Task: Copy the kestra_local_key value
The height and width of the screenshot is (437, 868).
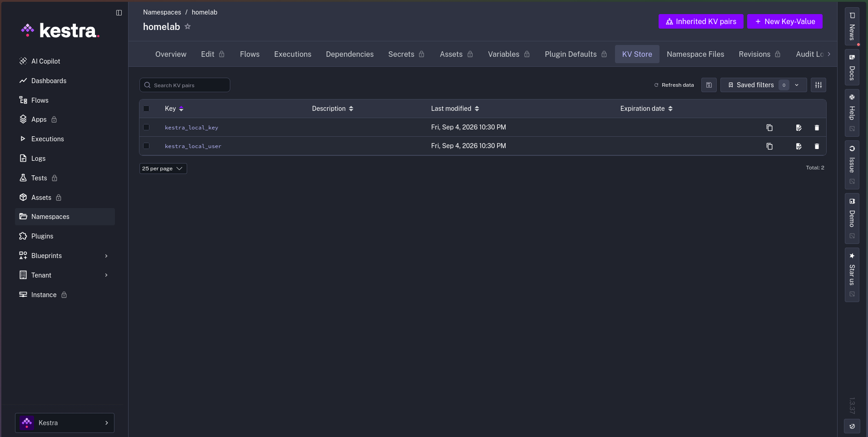Action: click(769, 128)
